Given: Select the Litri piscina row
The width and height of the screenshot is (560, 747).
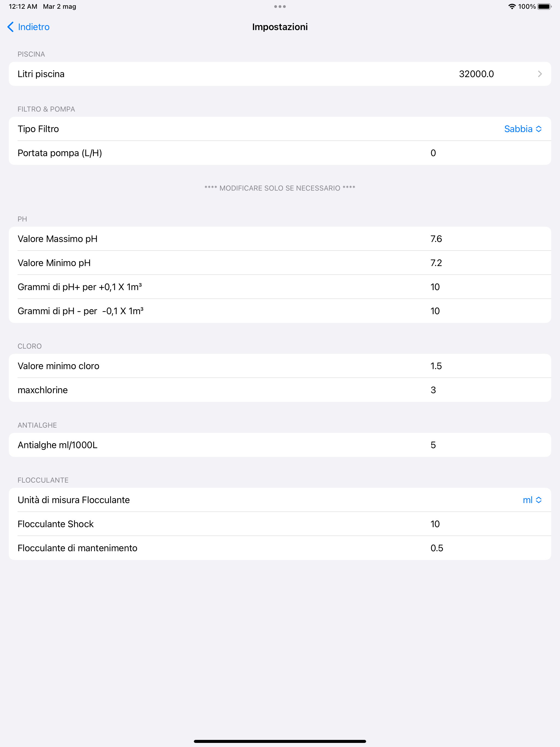Looking at the screenshot, I should [x=280, y=74].
